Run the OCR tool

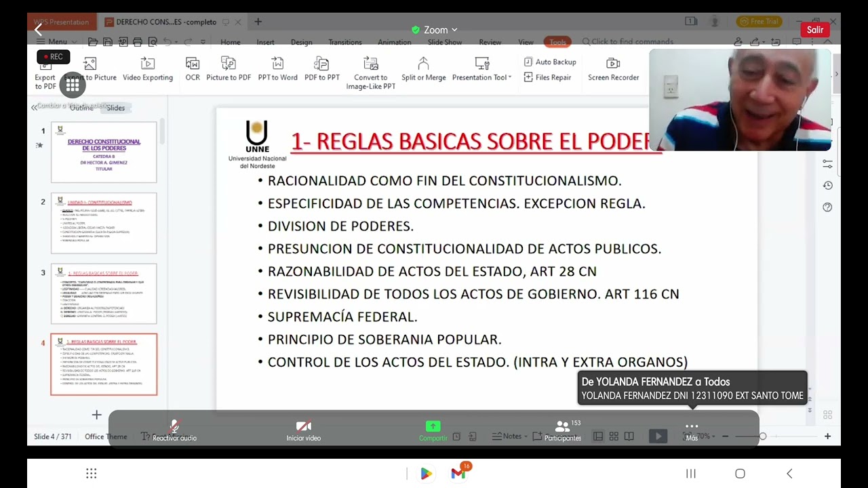pyautogui.click(x=193, y=69)
